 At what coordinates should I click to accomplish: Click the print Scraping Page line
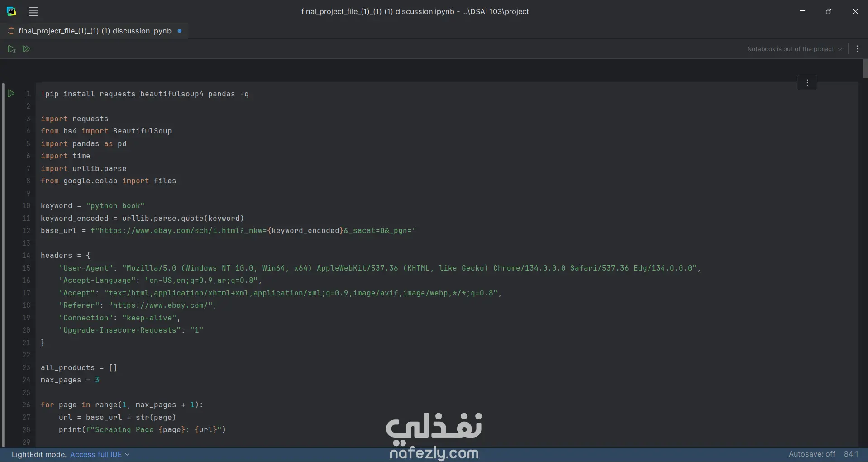coord(143,430)
